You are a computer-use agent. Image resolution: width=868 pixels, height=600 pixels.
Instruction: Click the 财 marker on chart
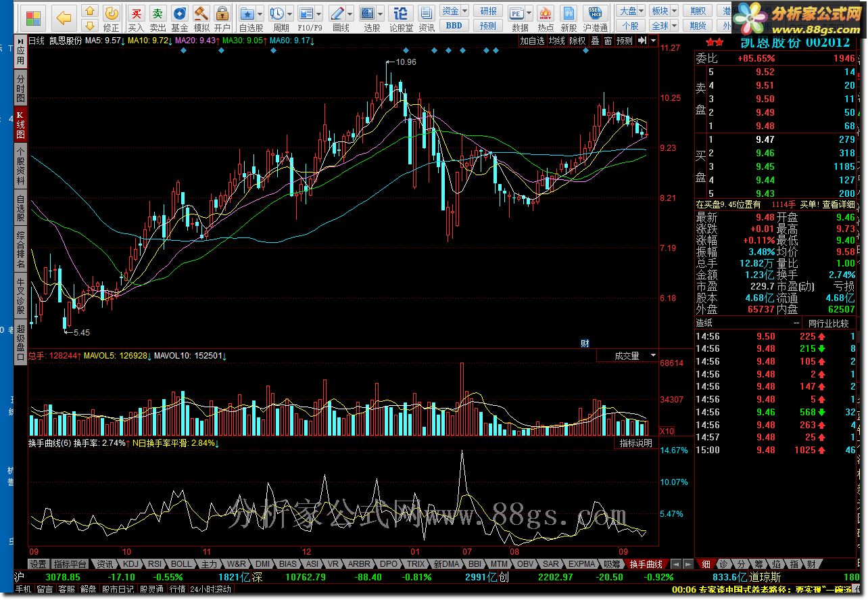(x=585, y=343)
